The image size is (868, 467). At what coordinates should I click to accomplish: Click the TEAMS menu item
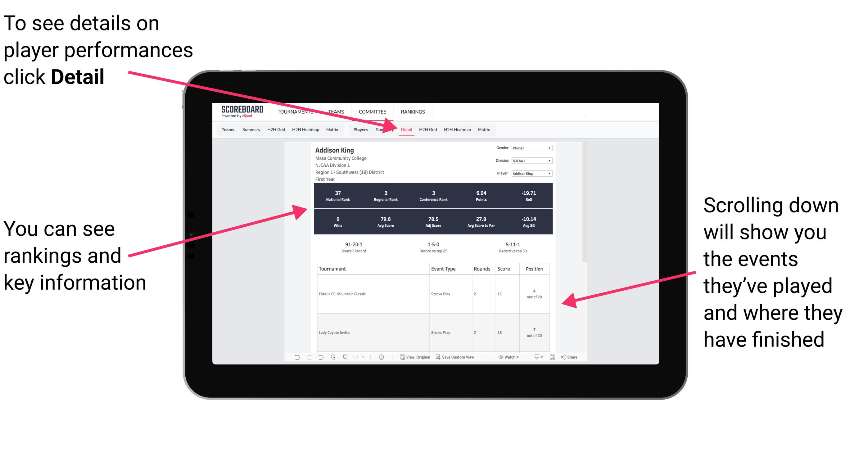[335, 111]
